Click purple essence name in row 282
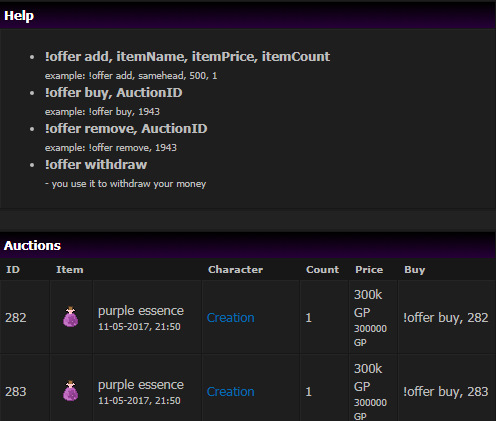The image size is (496, 421). click(x=141, y=311)
